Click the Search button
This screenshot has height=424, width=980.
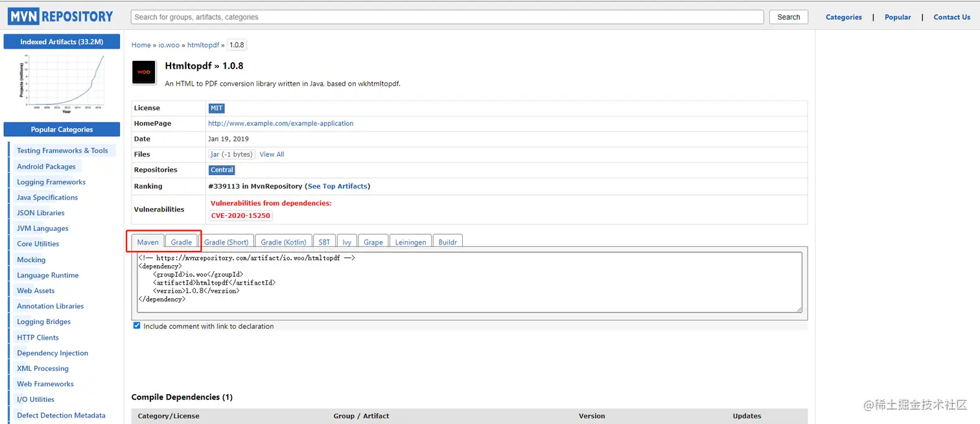pos(789,17)
